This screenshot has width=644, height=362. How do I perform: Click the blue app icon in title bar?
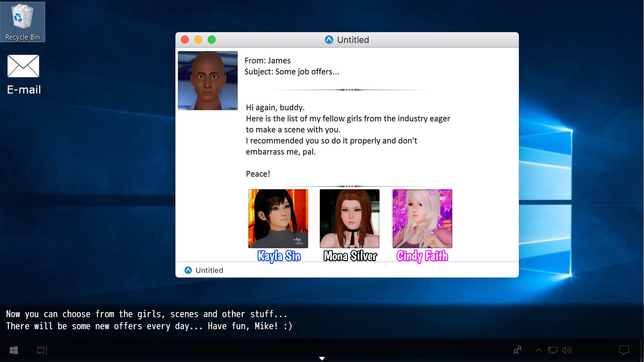pyautogui.click(x=329, y=40)
